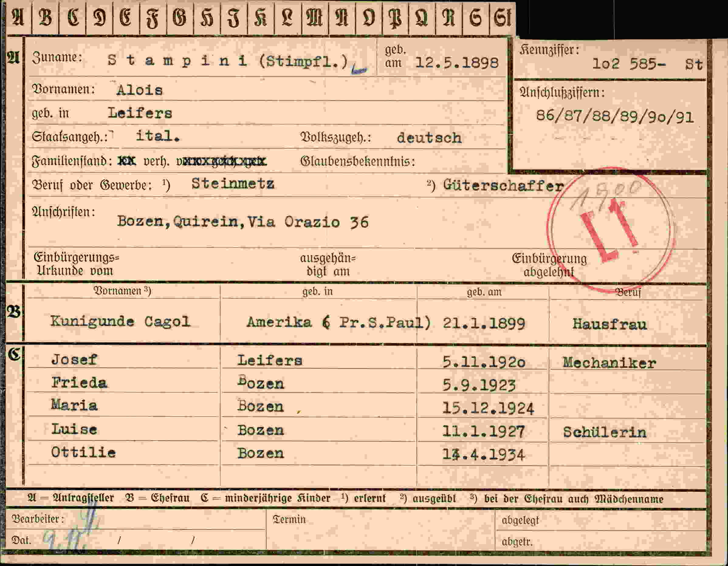The height and width of the screenshot is (566, 728).
Task: Click the first name Alois
Action: click(x=140, y=90)
